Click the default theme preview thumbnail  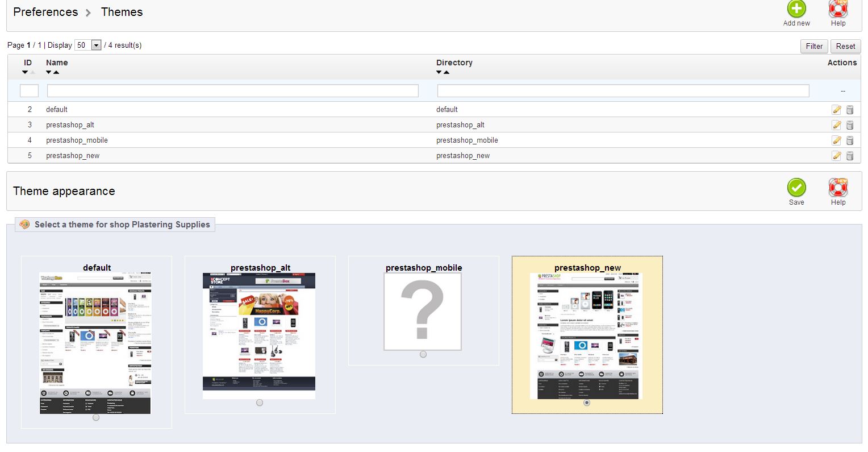click(x=95, y=343)
